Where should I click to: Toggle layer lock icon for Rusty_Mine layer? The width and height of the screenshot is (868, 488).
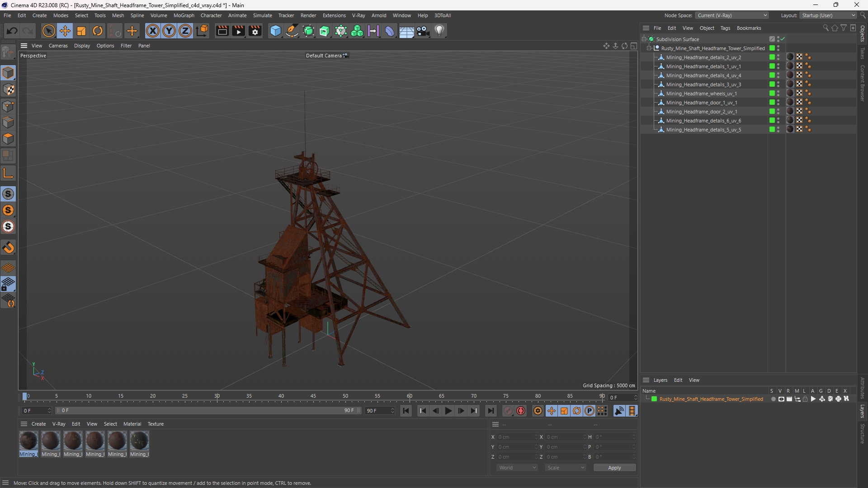(805, 399)
